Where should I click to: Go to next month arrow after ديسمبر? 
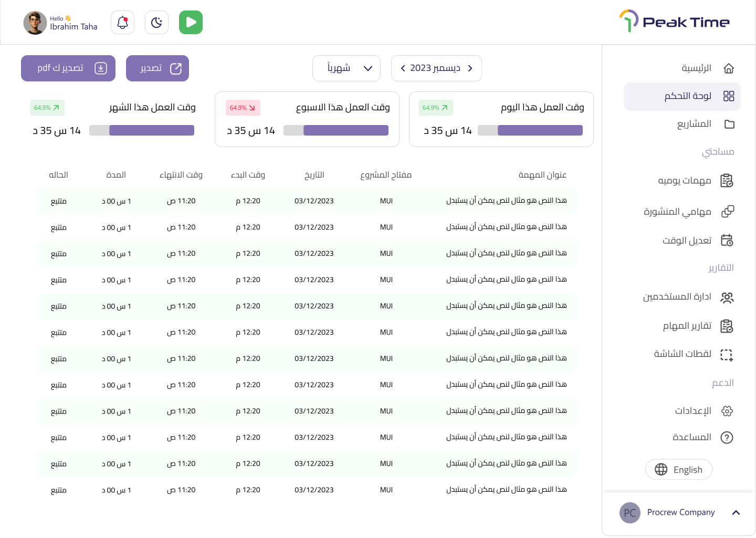(470, 68)
